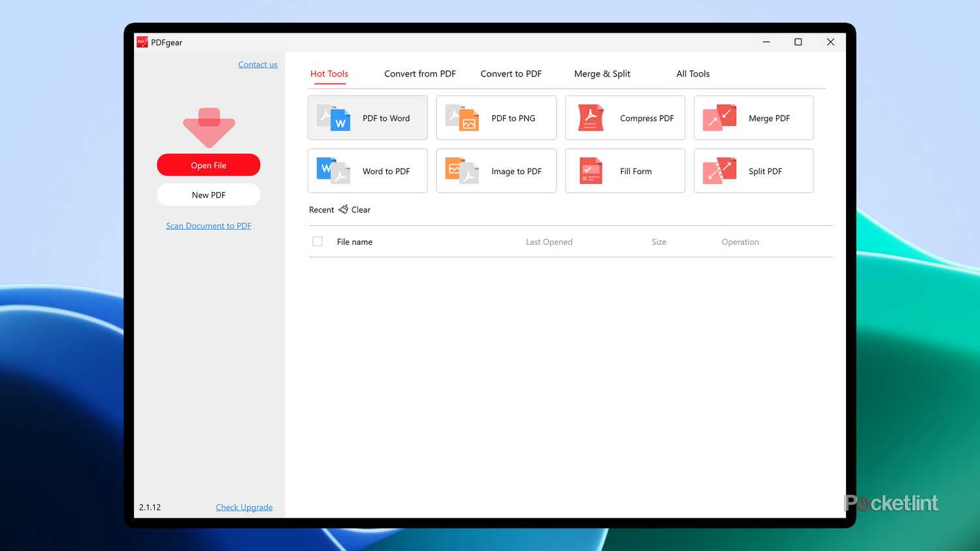The image size is (980, 551).
Task: Select the PDF to PNG converter
Action: point(496,118)
